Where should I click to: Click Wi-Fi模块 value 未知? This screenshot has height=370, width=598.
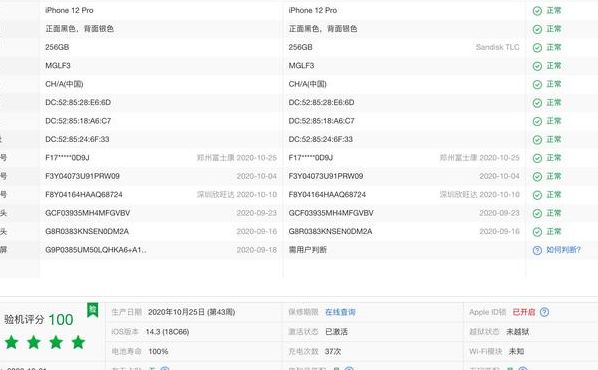point(516,351)
